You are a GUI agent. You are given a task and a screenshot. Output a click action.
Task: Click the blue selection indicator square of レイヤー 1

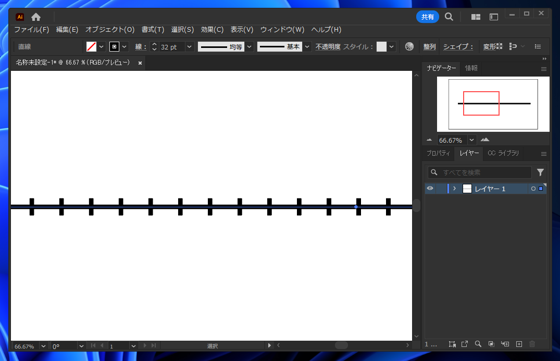pos(541,189)
